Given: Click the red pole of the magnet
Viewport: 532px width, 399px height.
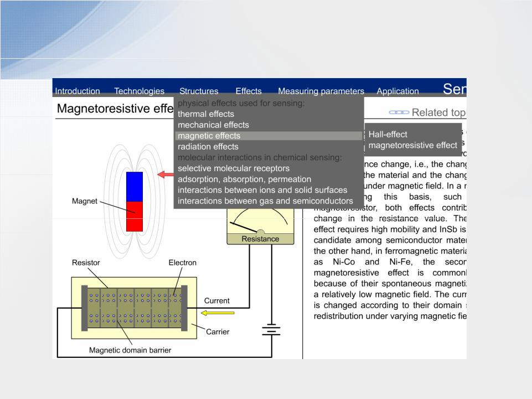Looking at the screenshot, I should click(135, 217).
